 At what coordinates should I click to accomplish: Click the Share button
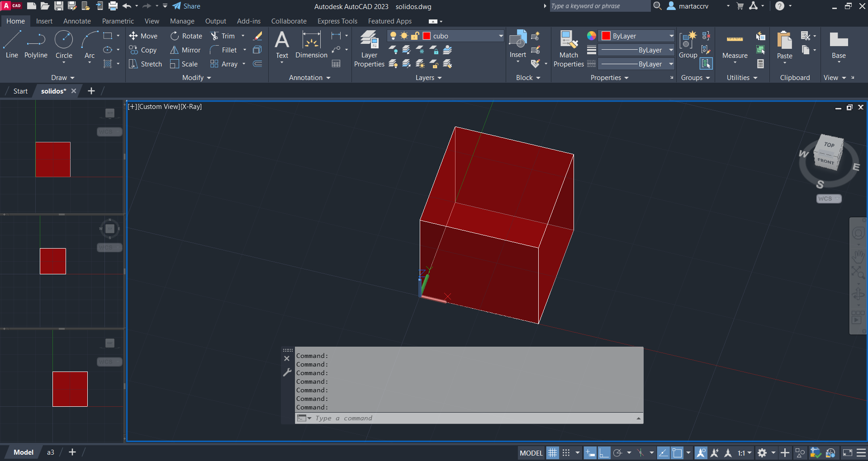(186, 6)
